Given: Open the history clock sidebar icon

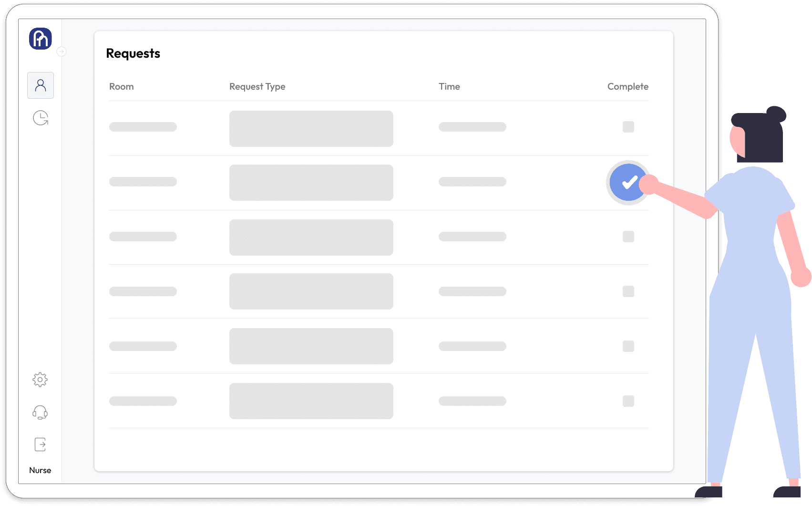Looking at the screenshot, I should click(x=41, y=118).
